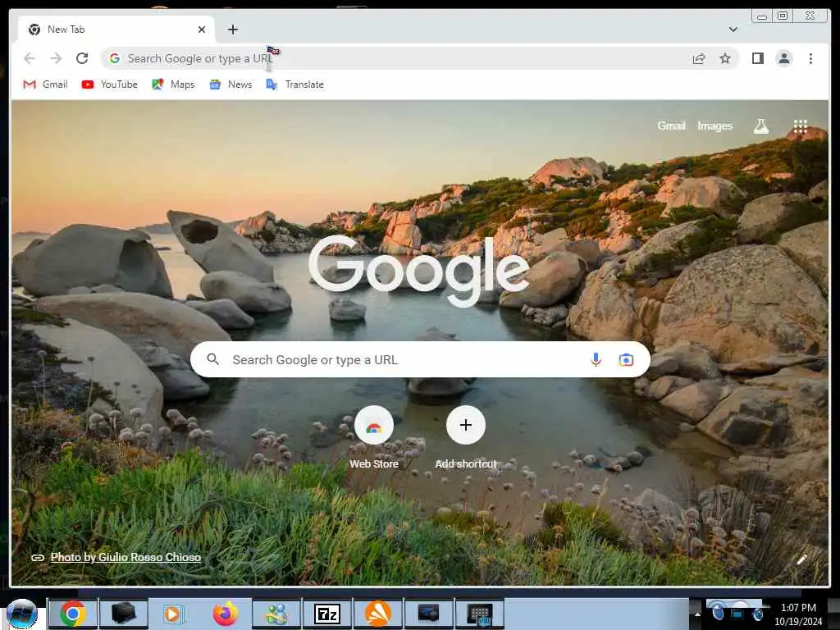Viewport: 840px width, 630px height.
Task: Open the Gmail bookmark
Action: click(x=46, y=84)
